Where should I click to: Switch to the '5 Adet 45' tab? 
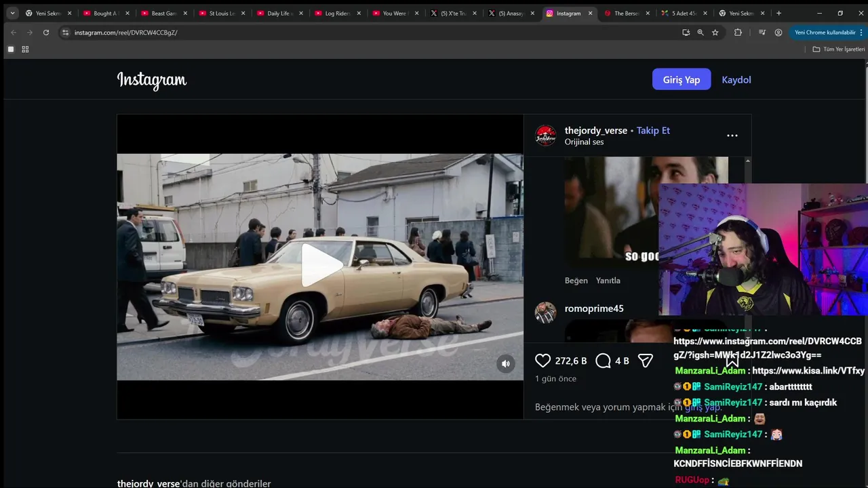[x=684, y=13]
